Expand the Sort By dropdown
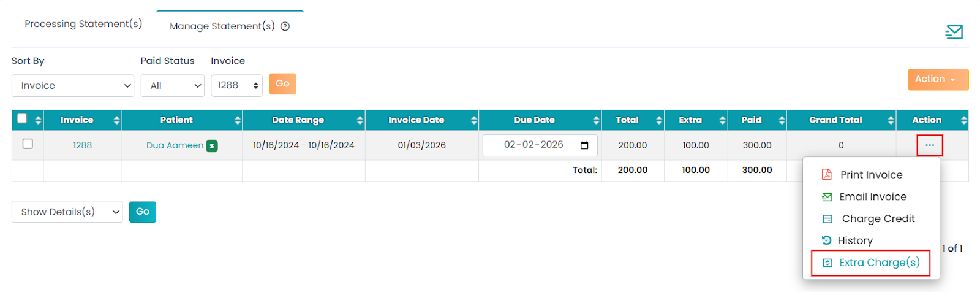The width and height of the screenshot is (980, 292). [73, 86]
